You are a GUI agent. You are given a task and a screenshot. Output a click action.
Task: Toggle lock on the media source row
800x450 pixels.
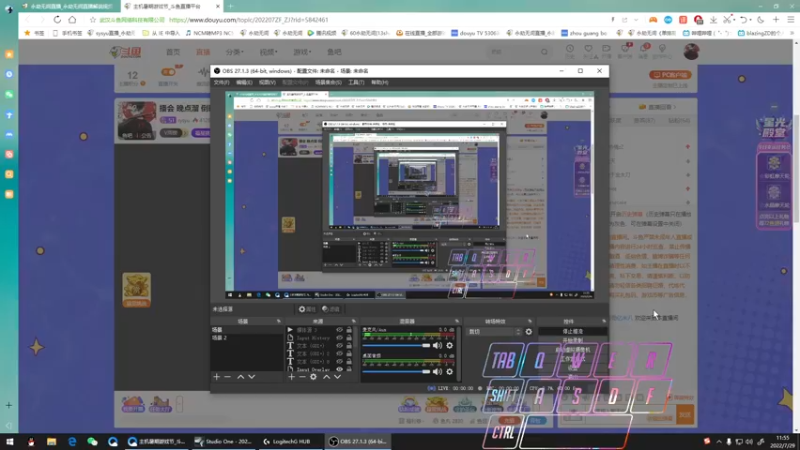349,330
